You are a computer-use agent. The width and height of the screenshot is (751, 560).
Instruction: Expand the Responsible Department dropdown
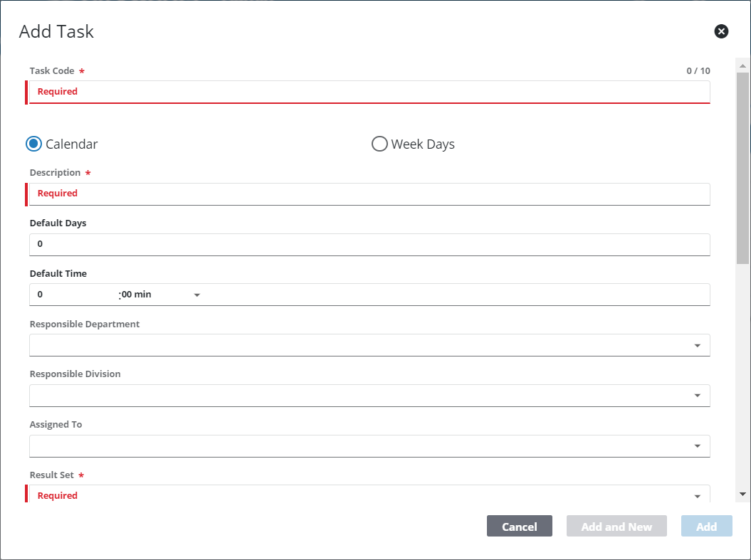(x=697, y=346)
